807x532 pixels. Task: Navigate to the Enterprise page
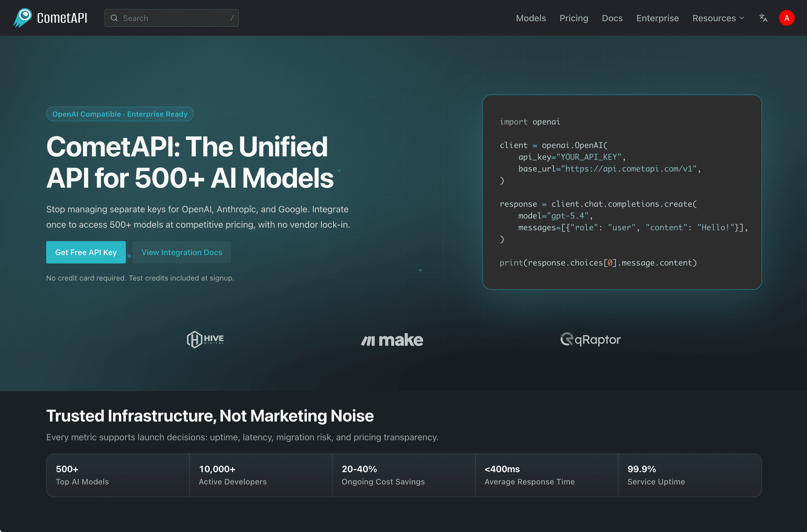[657, 18]
